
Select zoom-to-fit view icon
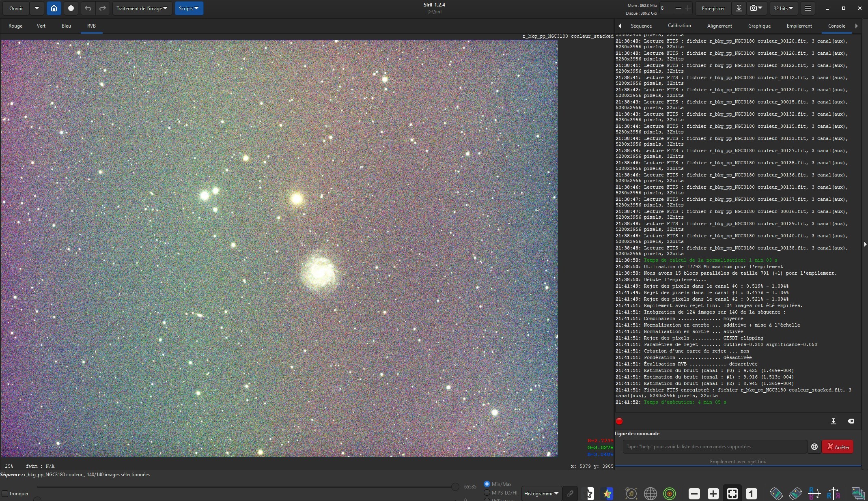pos(732,493)
